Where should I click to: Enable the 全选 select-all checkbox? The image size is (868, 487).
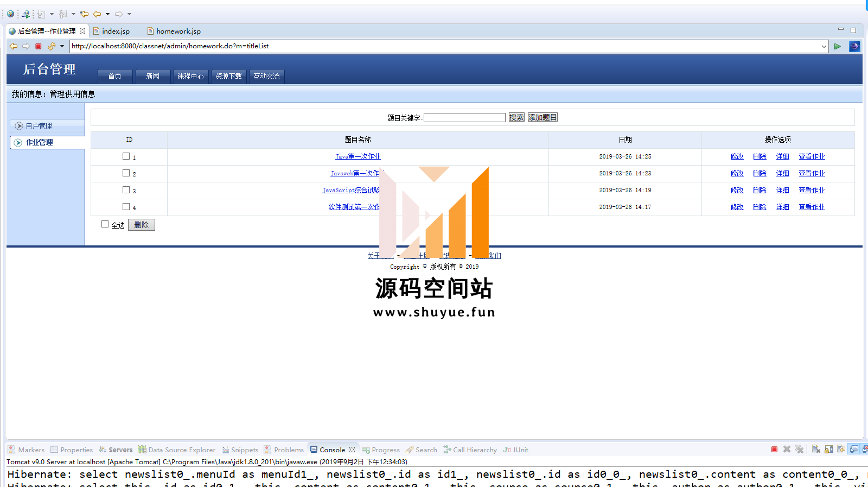(105, 224)
